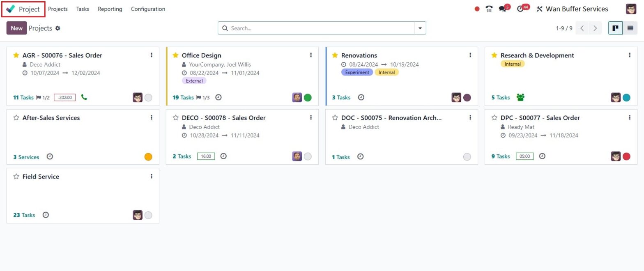Open the Configuration menu

point(147,9)
